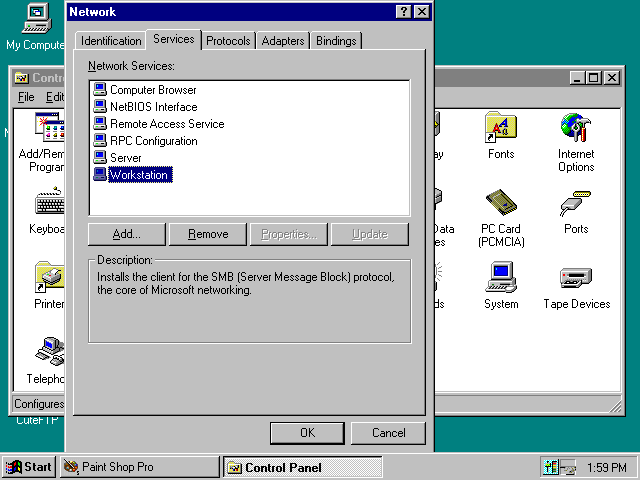Open the Telephony icon in Control Panel

[49, 351]
